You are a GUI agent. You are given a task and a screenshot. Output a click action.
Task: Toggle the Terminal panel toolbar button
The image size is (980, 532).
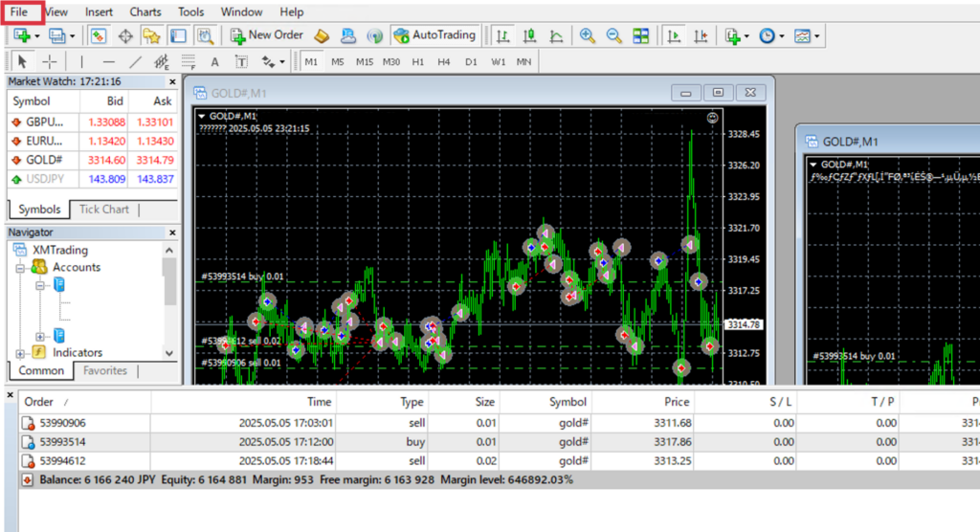pyautogui.click(x=178, y=35)
